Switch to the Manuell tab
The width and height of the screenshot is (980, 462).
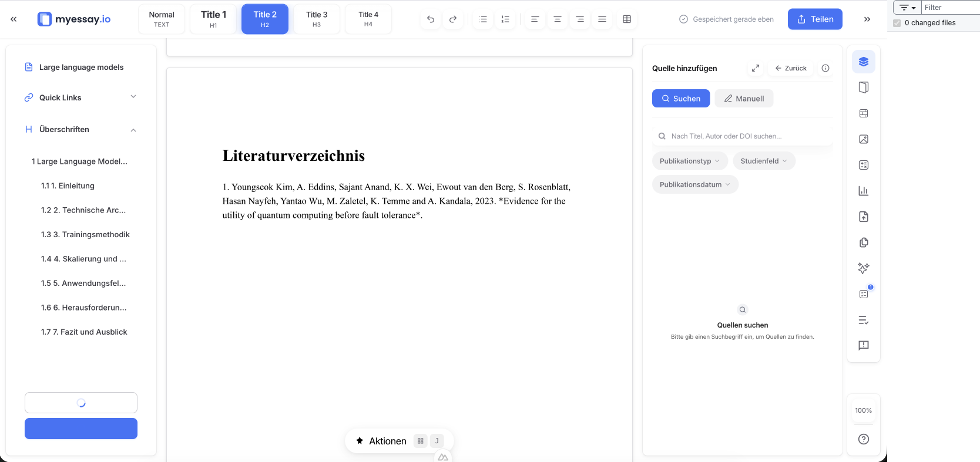click(744, 99)
